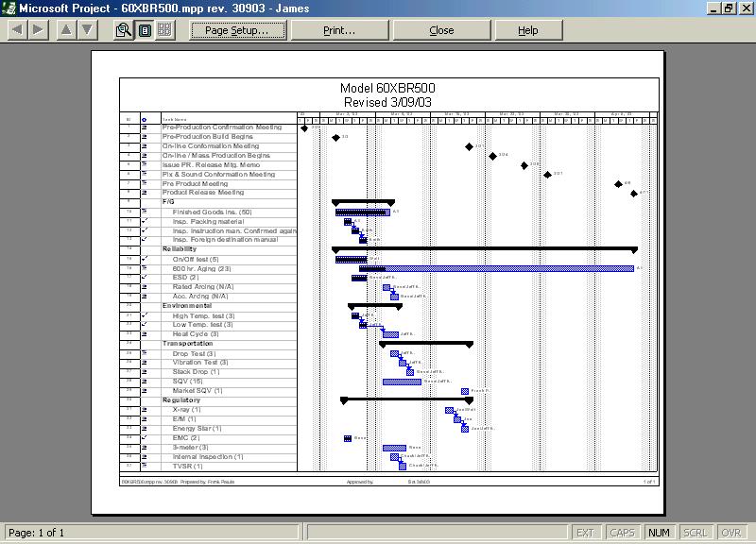Screen dimensions: 756x544
Task: Click Drop Test (3) task
Action: (x=194, y=353)
